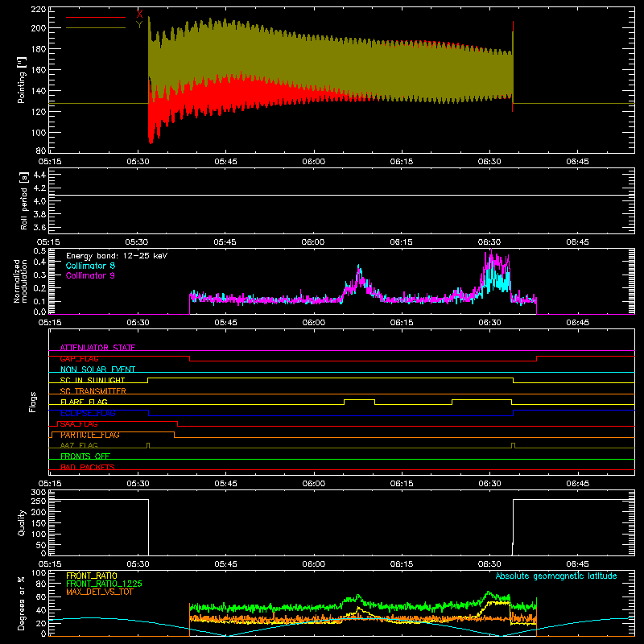The width and height of the screenshot is (644, 644).
Task: Click the 06:30 time label below the modulation plot
Action: 489,323
